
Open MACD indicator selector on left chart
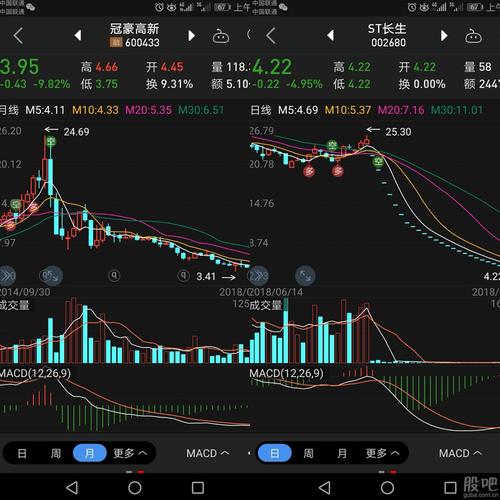(x=207, y=453)
